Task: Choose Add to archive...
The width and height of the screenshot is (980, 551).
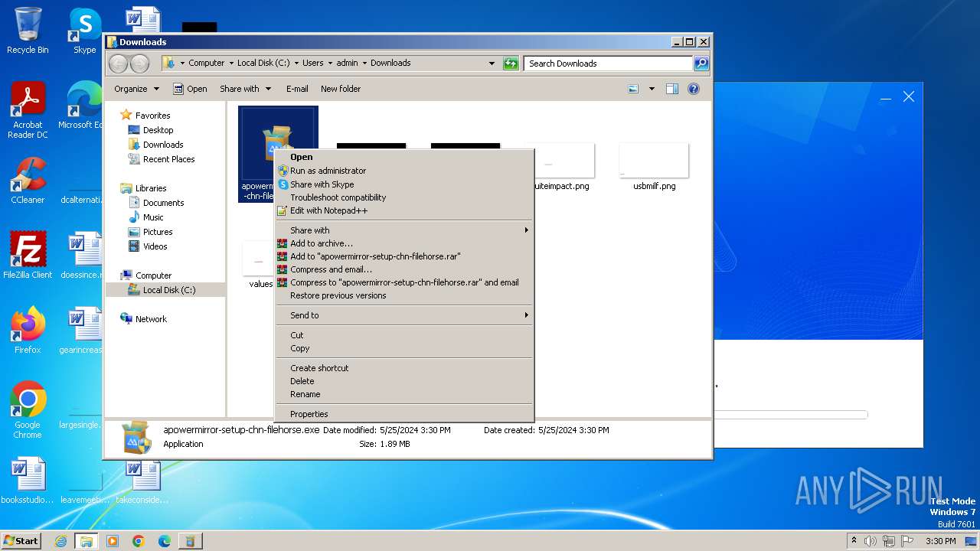Action: (403, 243)
